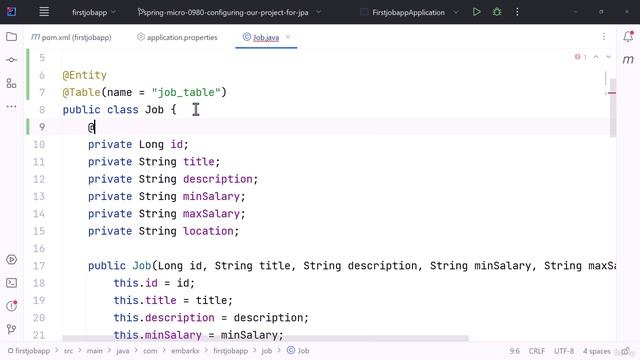Switch to application.properties tab

pyautogui.click(x=178, y=37)
